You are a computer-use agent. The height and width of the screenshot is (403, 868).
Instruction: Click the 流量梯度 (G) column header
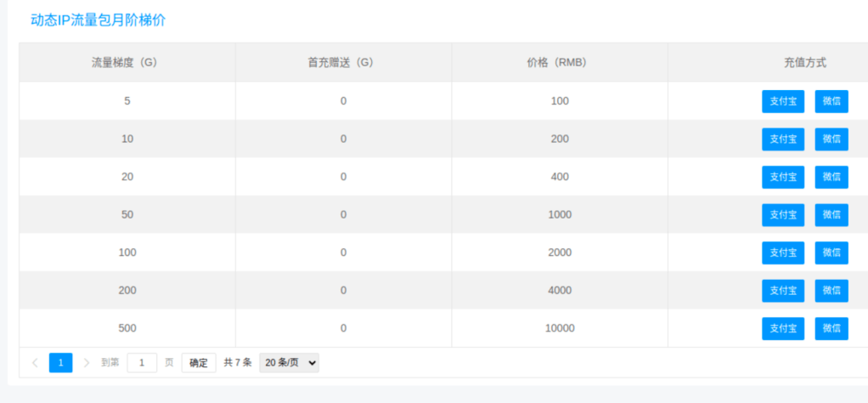click(x=125, y=63)
